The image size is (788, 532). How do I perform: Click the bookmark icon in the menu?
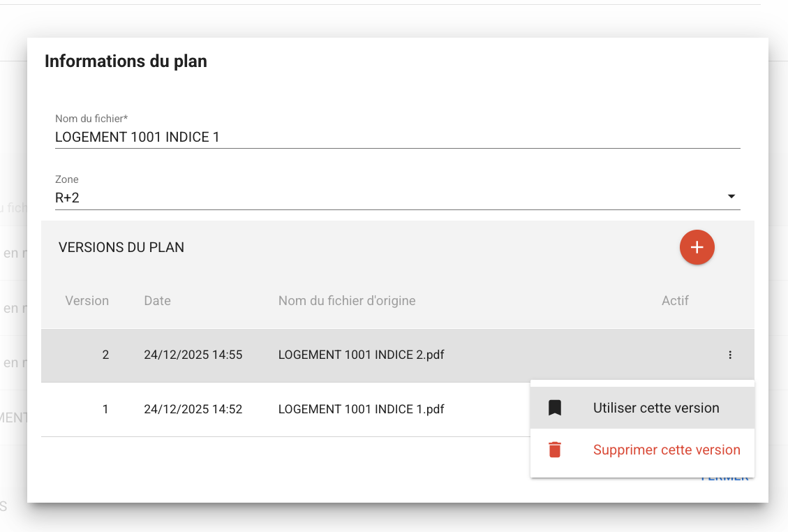pos(555,408)
